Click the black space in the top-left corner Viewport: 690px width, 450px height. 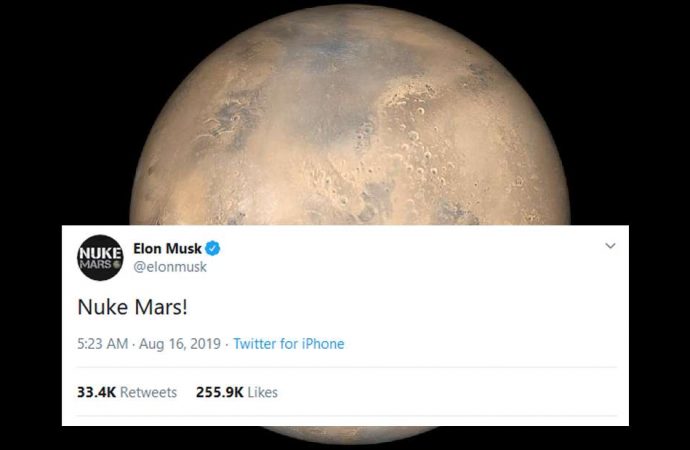40,40
